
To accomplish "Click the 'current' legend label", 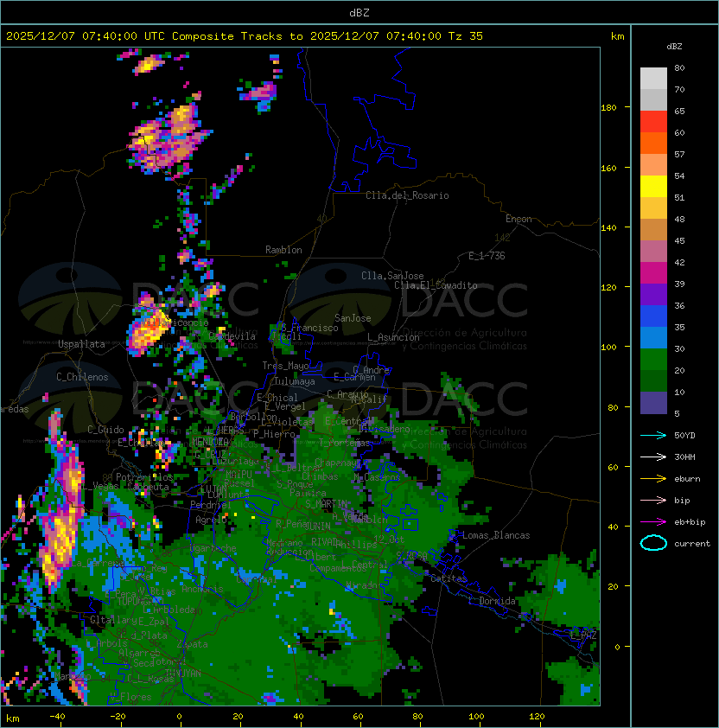I will click(x=692, y=543).
